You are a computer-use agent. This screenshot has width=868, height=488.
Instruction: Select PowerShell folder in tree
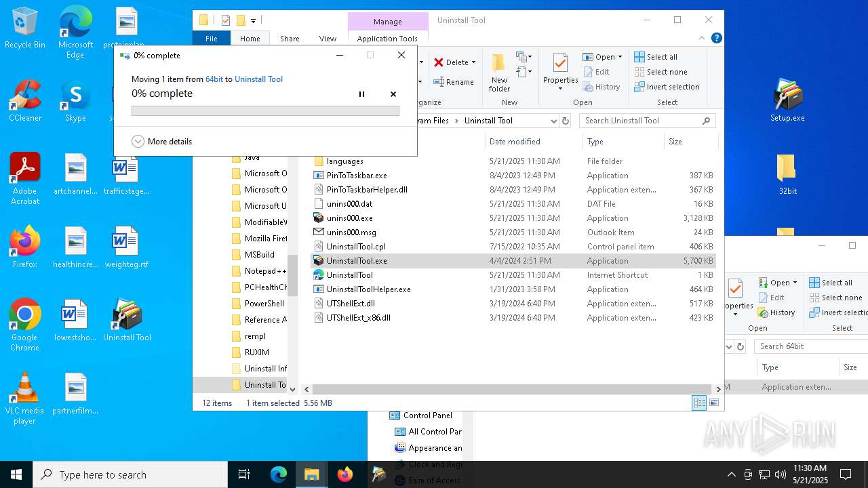click(258, 304)
